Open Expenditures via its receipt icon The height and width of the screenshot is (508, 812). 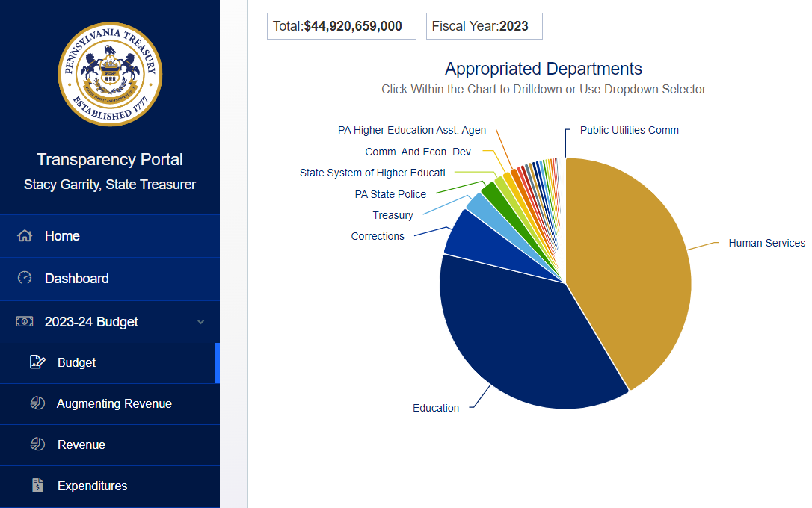37,486
